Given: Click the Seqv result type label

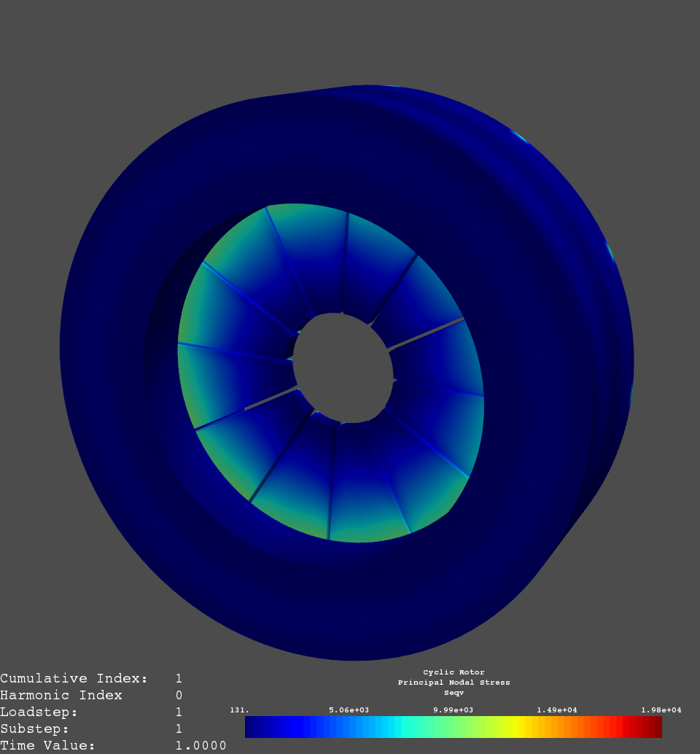Looking at the screenshot, I should 454,693.
